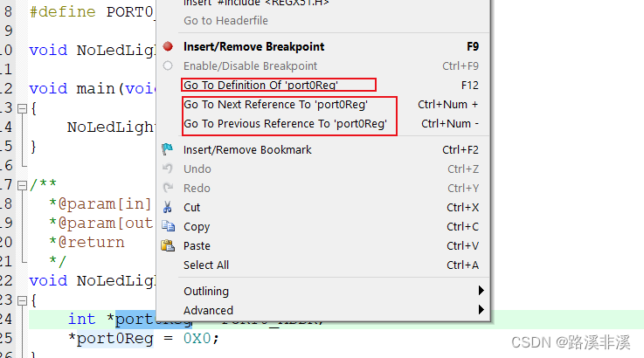The width and height of the screenshot is (644, 358).
Task: Click the Undo arrow icon
Action: (x=168, y=169)
